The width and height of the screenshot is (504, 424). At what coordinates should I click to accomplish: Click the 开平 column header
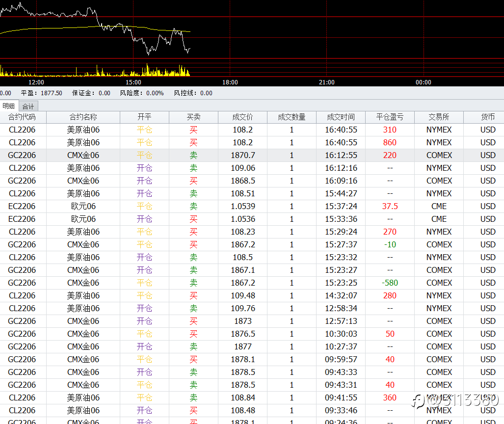144,117
